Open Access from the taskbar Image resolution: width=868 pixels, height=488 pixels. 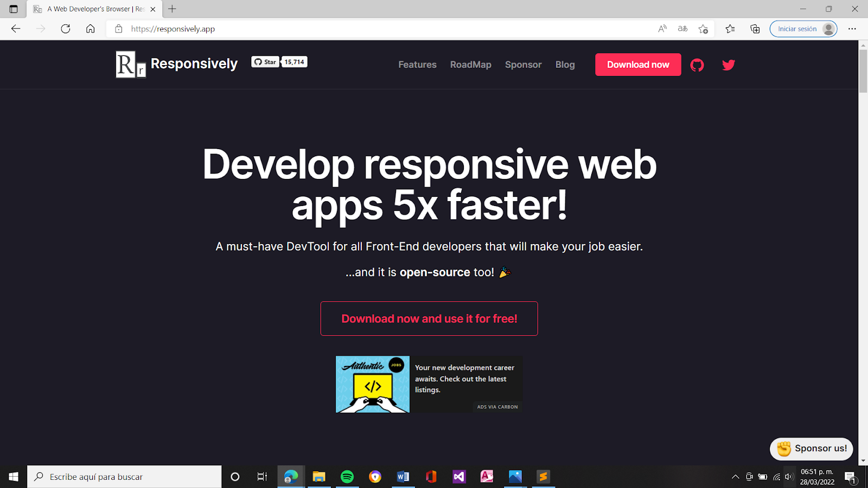(x=487, y=477)
